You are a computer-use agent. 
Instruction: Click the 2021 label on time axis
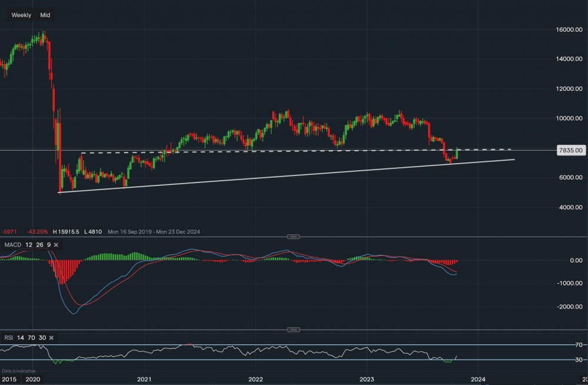(144, 380)
